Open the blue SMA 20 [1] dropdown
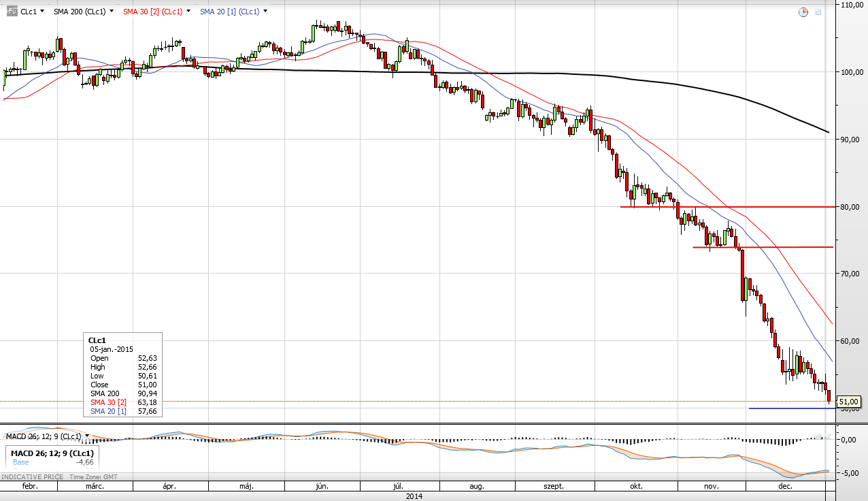 (265, 12)
